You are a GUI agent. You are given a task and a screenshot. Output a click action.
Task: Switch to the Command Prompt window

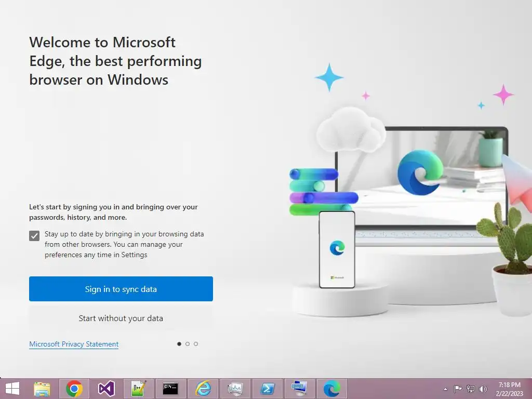tap(170, 389)
